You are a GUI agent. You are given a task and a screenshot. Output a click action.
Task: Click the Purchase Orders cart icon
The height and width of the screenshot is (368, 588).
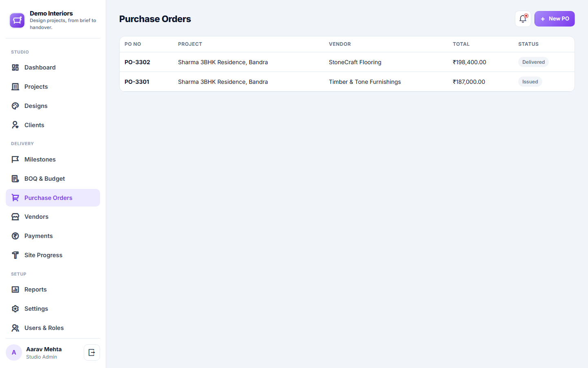(16, 198)
